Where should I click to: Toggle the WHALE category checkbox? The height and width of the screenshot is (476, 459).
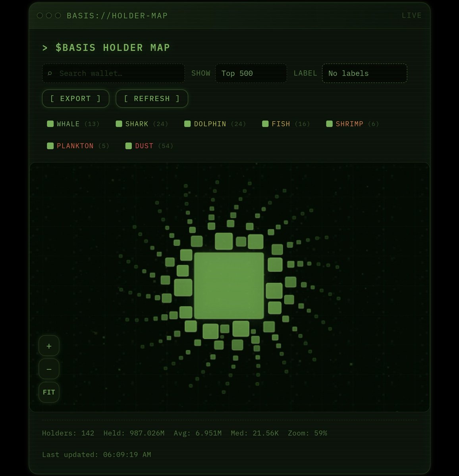(50, 124)
